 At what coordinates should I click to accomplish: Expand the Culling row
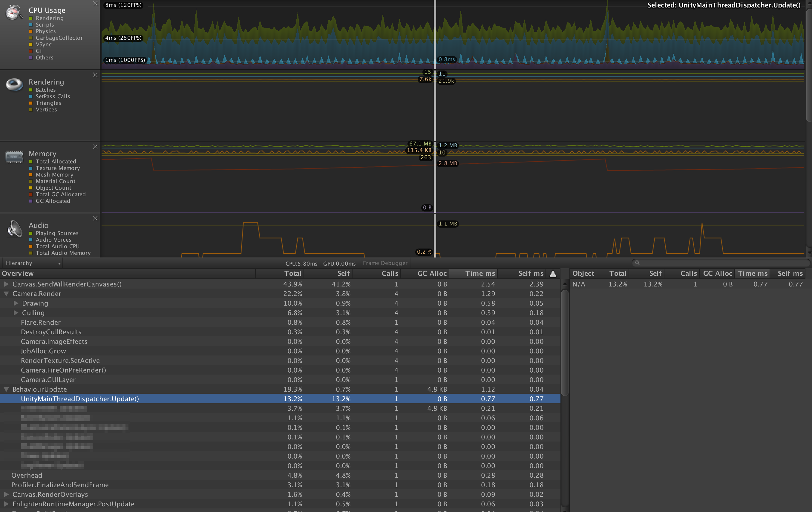pos(16,313)
